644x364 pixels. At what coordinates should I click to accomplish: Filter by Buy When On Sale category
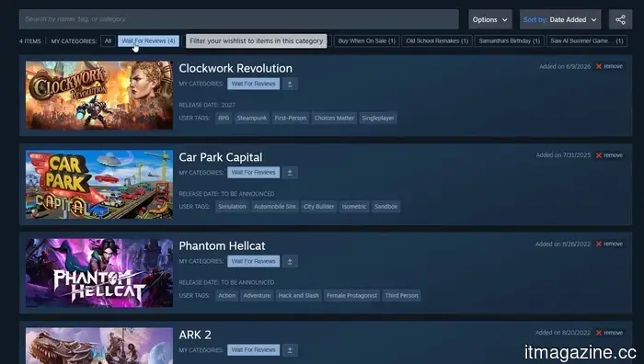click(x=367, y=41)
